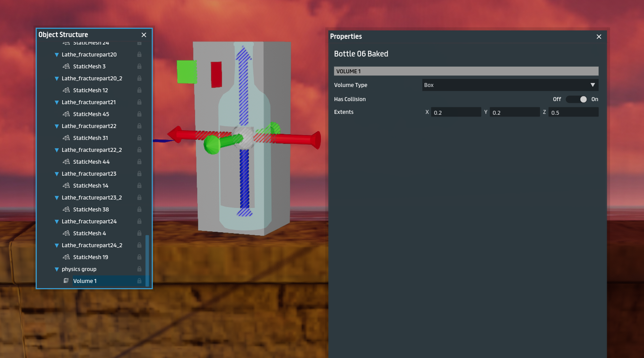This screenshot has width=644, height=358.
Task: Select Lathe_fracturepart22_2 in the Object Structure
Action: pyautogui.click(x=91, y=150)
